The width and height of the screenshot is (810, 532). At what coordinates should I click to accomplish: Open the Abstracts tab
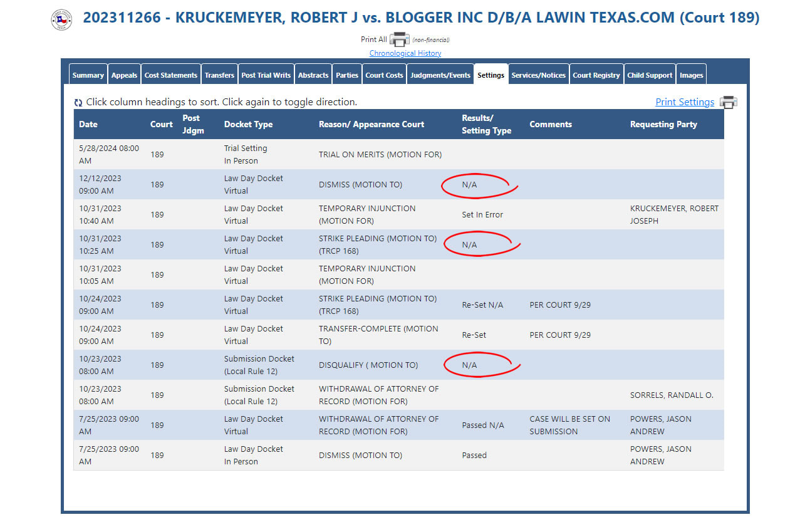(313, 75)
